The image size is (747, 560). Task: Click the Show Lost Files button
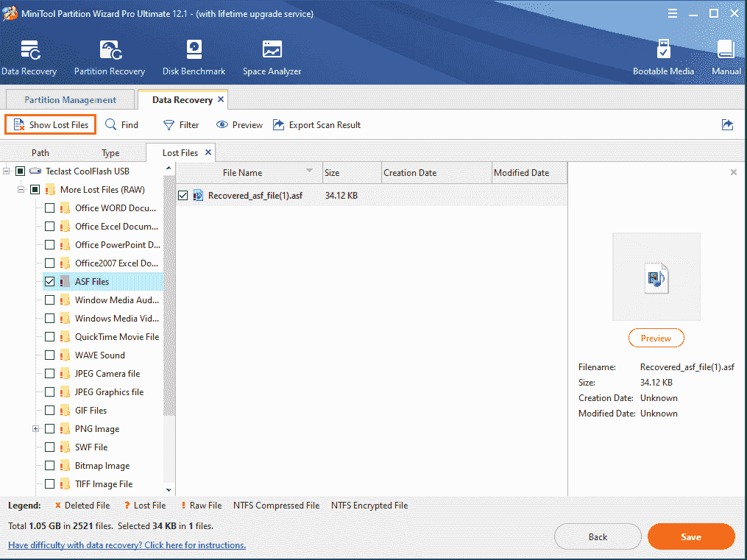point(51,125)
